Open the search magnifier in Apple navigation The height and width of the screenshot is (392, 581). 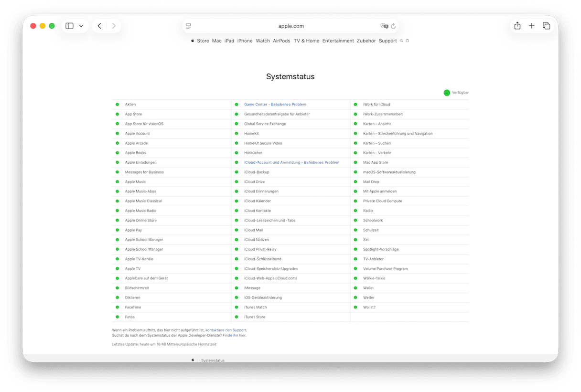pos(401,41)
